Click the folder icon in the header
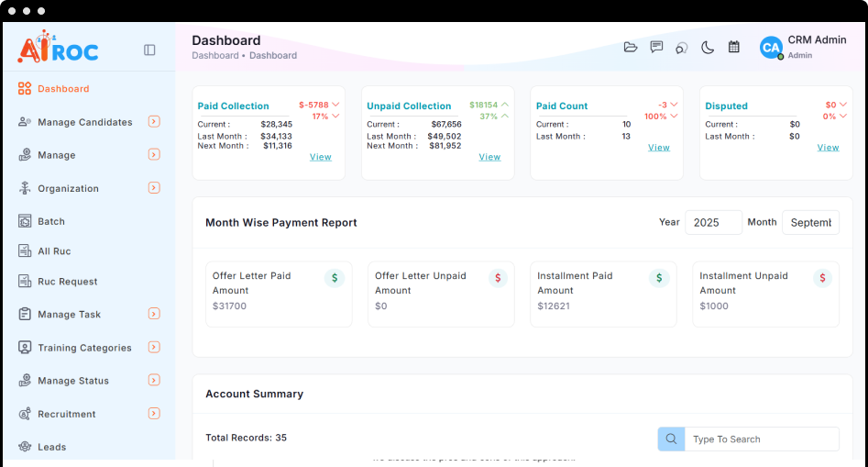The image size is (868, 467). click(x=631, y=48)
